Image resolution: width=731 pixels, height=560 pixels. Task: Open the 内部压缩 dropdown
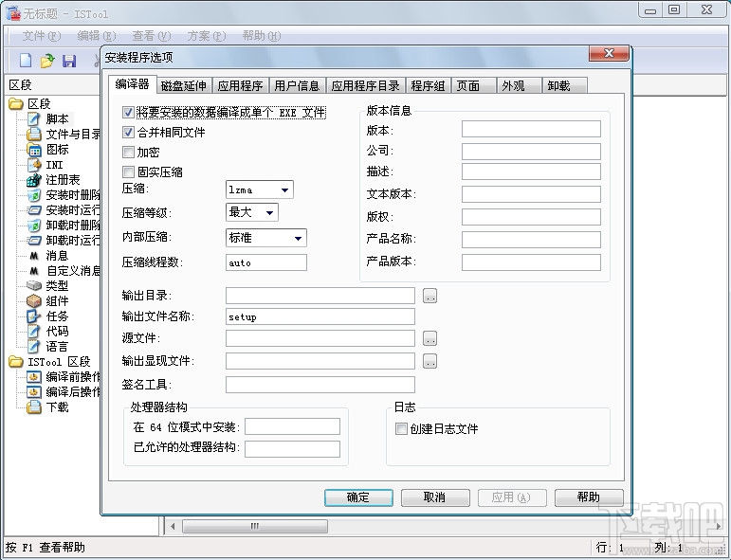(266, 238)
